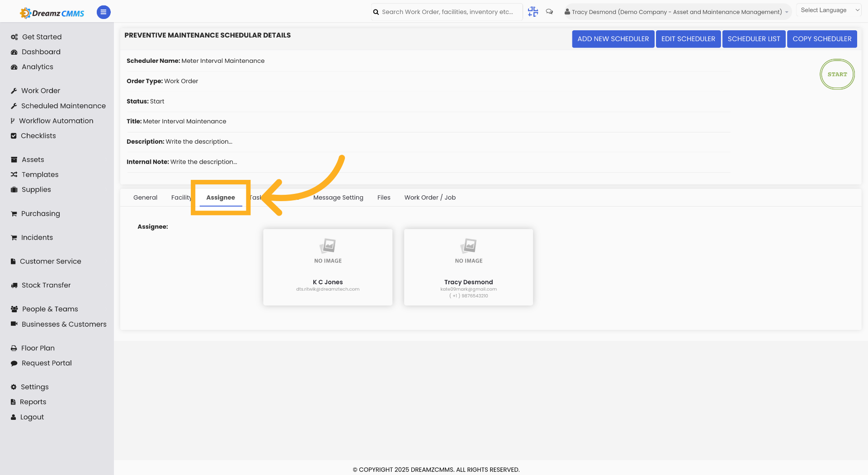Open the Message Setting tab

click(338, 198)
